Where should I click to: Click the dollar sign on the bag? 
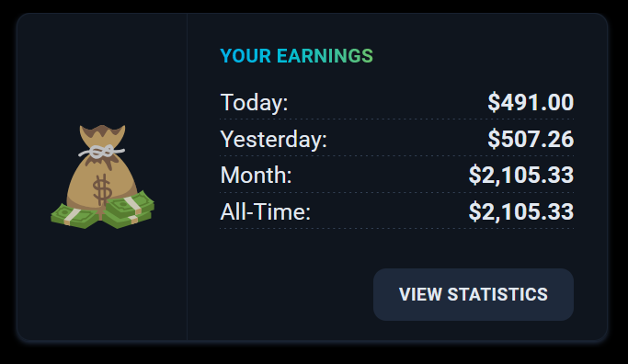pos(102,189)
